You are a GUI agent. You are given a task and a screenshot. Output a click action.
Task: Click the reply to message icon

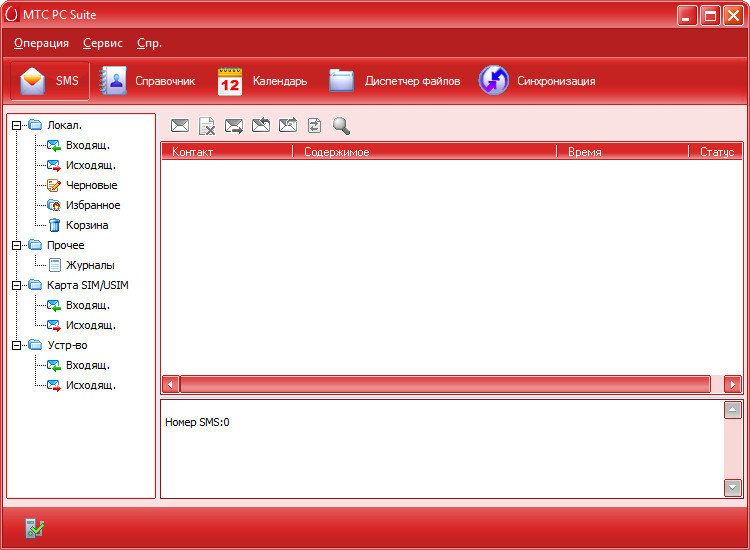pyautogui.click(x=261, y=125)
